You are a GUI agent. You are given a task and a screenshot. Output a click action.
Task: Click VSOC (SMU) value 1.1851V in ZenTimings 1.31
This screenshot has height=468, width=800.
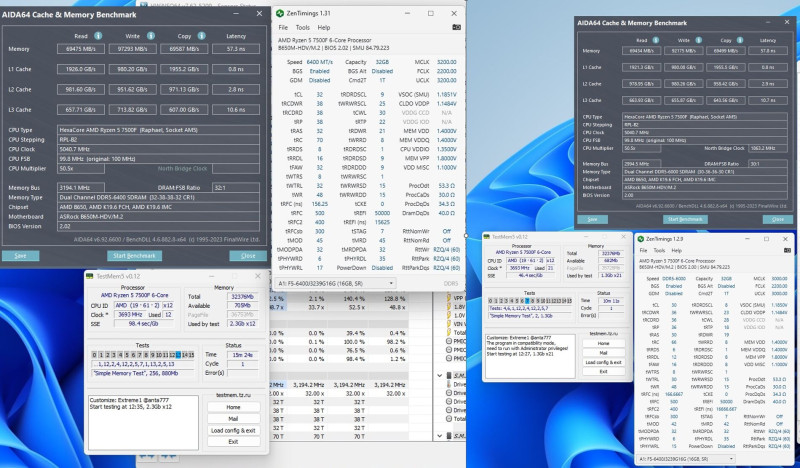[447, 95]
